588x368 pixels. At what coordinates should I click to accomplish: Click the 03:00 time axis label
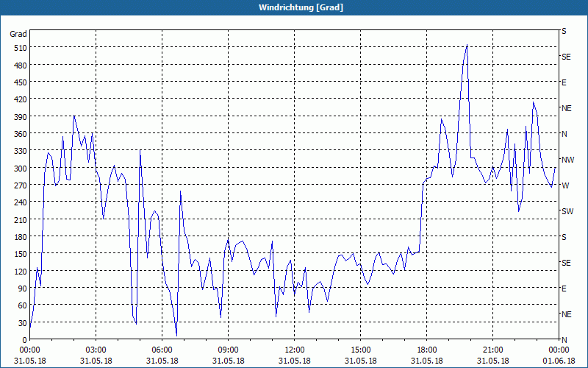(96, 350)
